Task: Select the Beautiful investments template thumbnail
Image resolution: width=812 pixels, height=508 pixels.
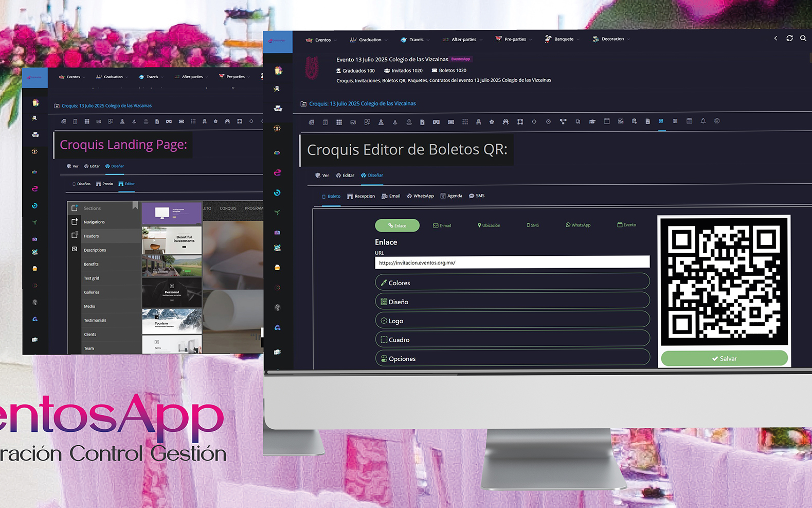Action: (x=172, y=240)
